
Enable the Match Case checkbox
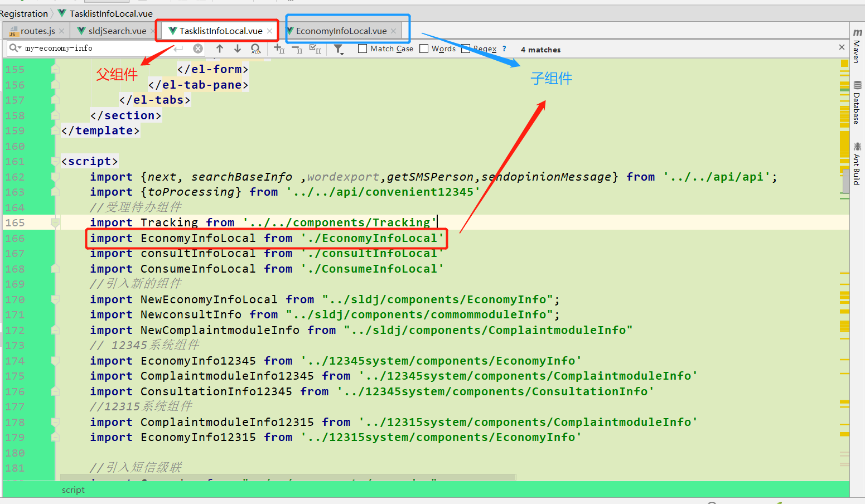(x=363, y=49)
